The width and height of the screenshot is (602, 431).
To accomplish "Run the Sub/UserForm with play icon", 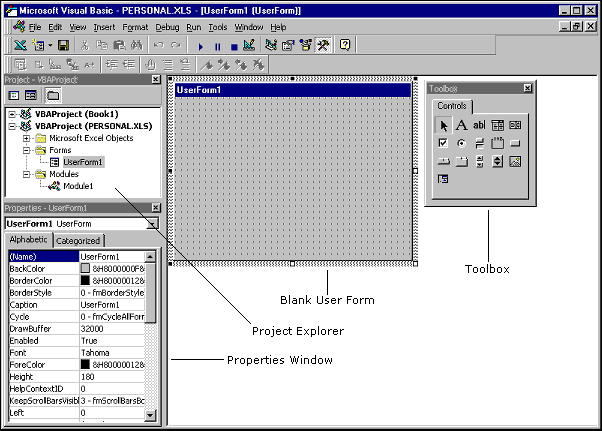I will click(200, 46).
